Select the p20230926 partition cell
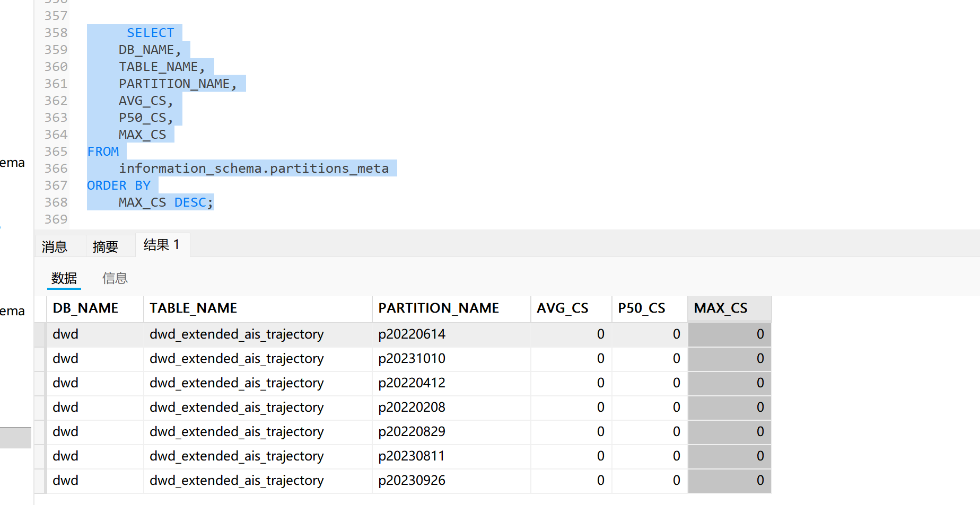This screenshot has height=505, width=980. point(412,481)
